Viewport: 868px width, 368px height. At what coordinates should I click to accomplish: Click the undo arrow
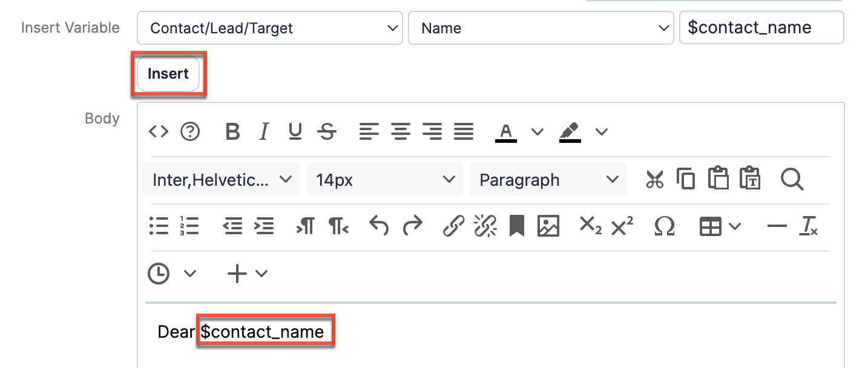pos(379,226)
